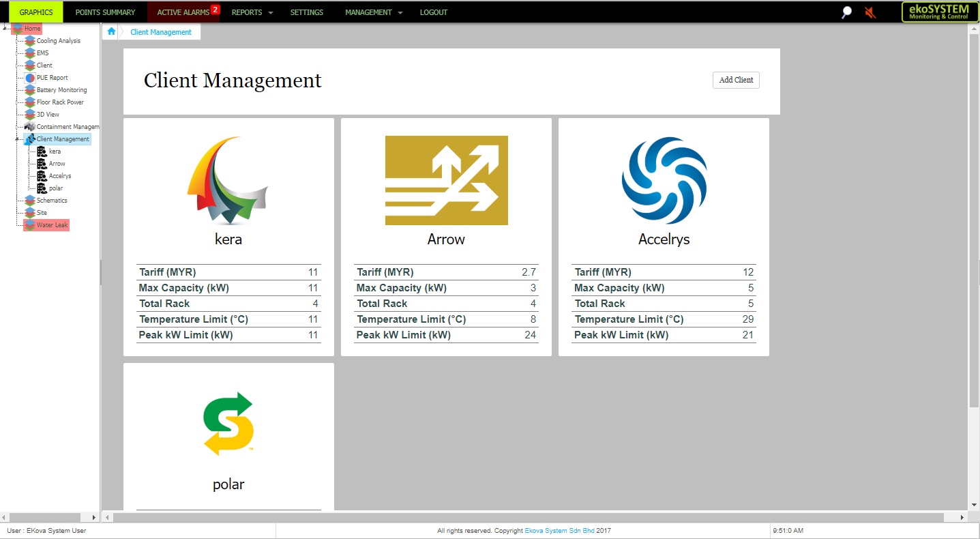This screenshot has height=539, width=980.
Task: Click the kera client logo
Action: click(228, 181)
